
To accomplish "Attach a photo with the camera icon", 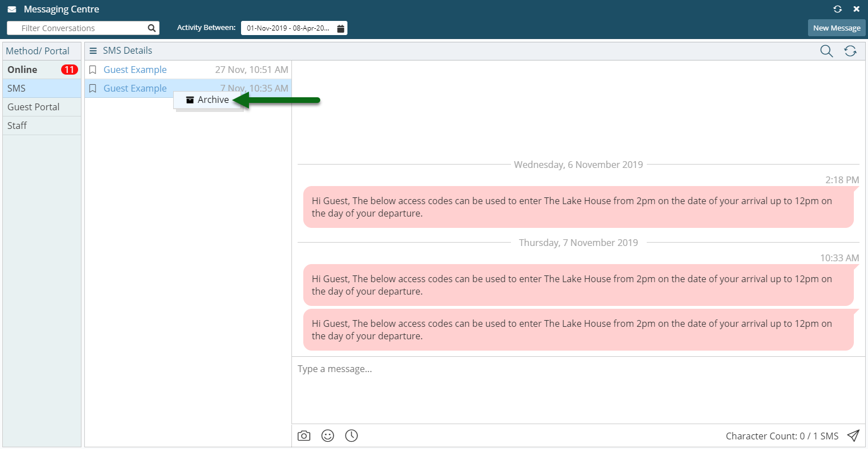I will pos(304,436).
